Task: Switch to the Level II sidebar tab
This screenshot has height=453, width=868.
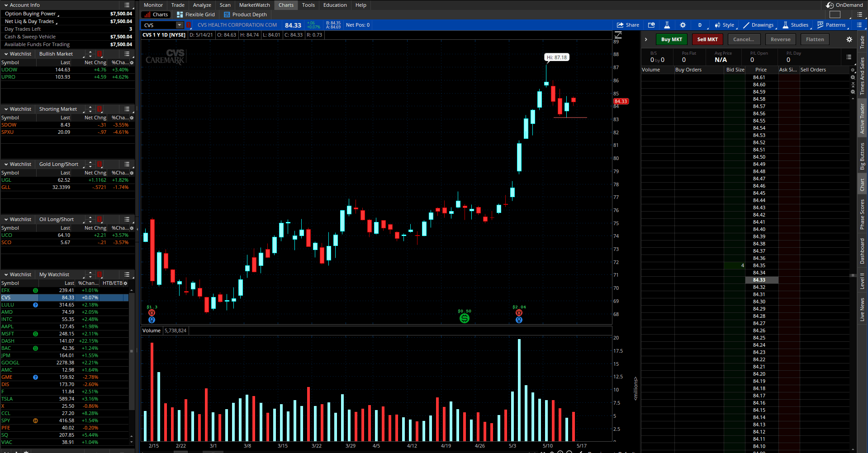Action: coord(862,280)
